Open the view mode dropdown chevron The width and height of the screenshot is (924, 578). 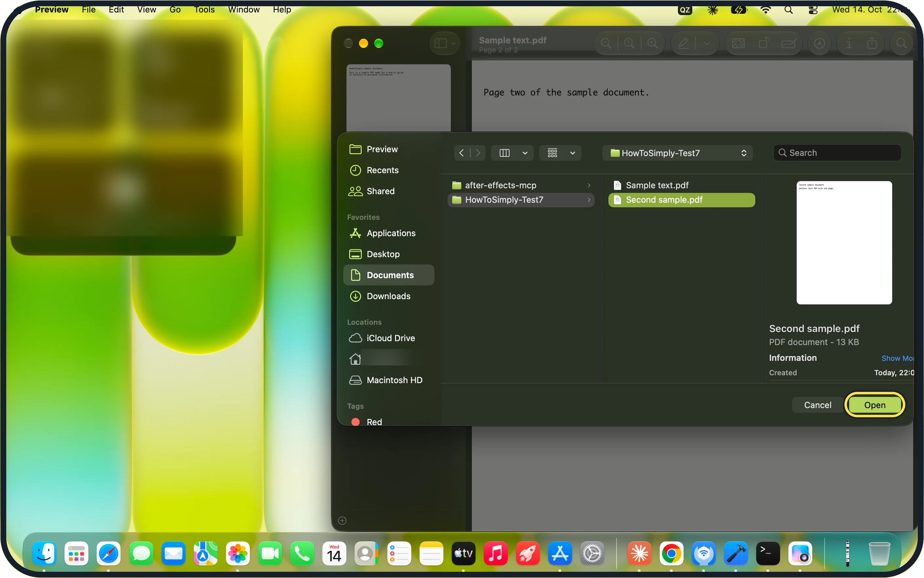point(525,153)
